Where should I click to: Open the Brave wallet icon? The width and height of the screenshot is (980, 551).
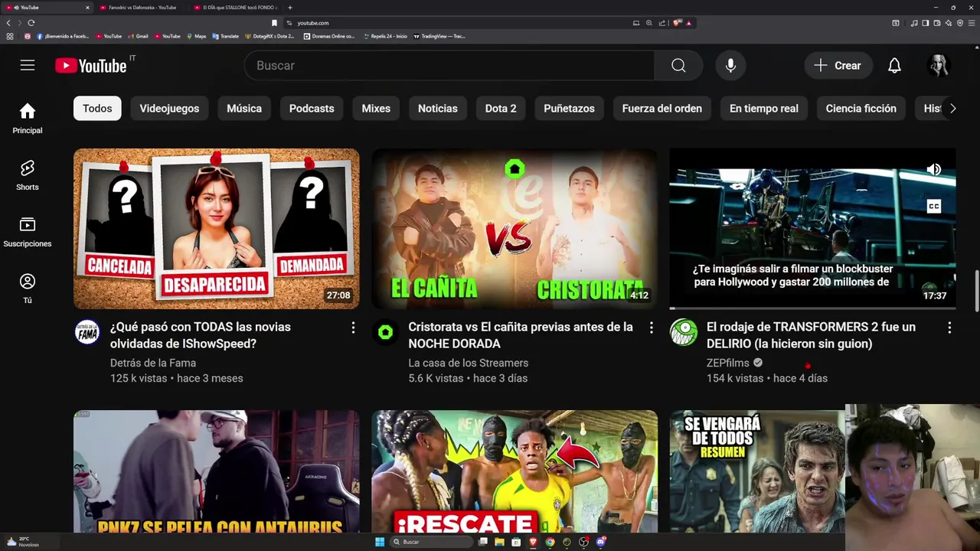click(937, 23)
